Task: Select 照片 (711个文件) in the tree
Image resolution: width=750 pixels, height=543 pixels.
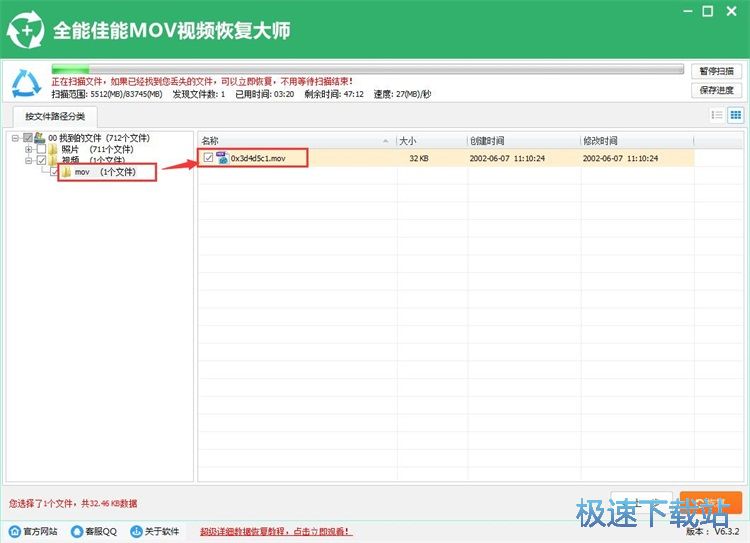Action: [x=97, y=149]
